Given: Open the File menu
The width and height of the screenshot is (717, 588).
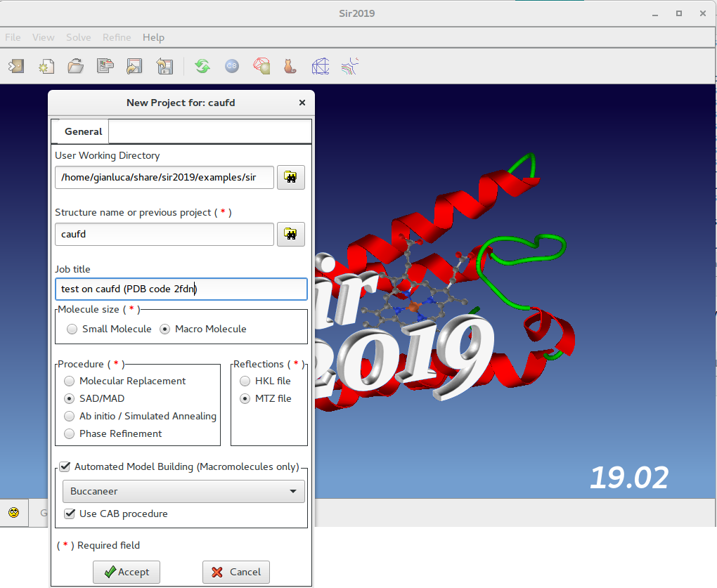Looking at the screenshot, I should coord(13,37).
